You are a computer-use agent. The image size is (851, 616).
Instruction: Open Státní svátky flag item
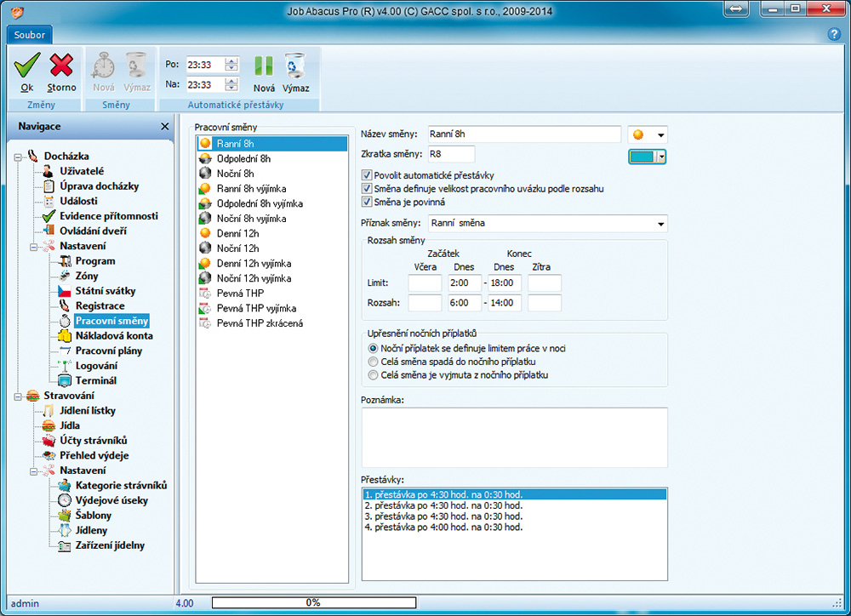coord(106,291)
